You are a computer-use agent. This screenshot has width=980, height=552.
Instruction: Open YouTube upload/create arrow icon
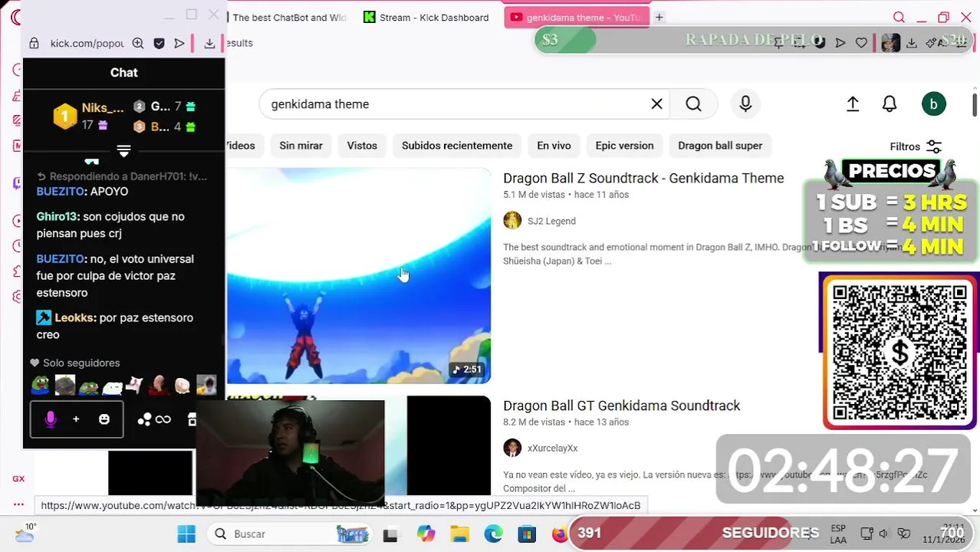(x=853, y=104)
